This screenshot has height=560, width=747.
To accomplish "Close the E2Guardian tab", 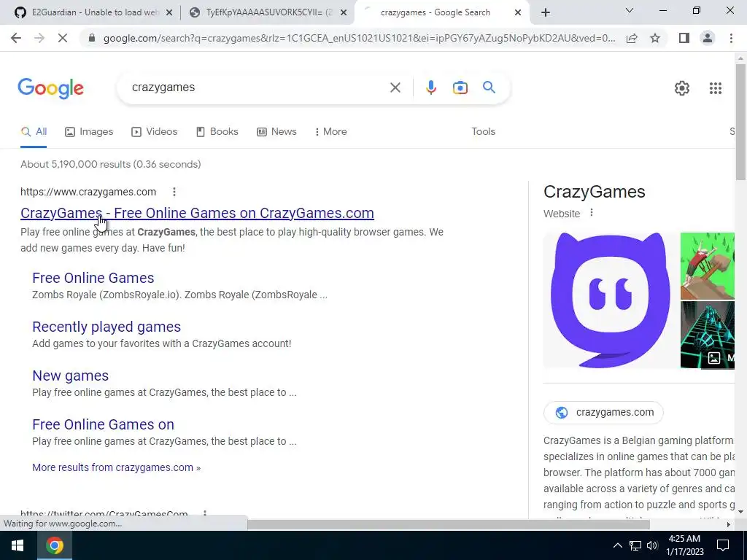I will (169, 13).
